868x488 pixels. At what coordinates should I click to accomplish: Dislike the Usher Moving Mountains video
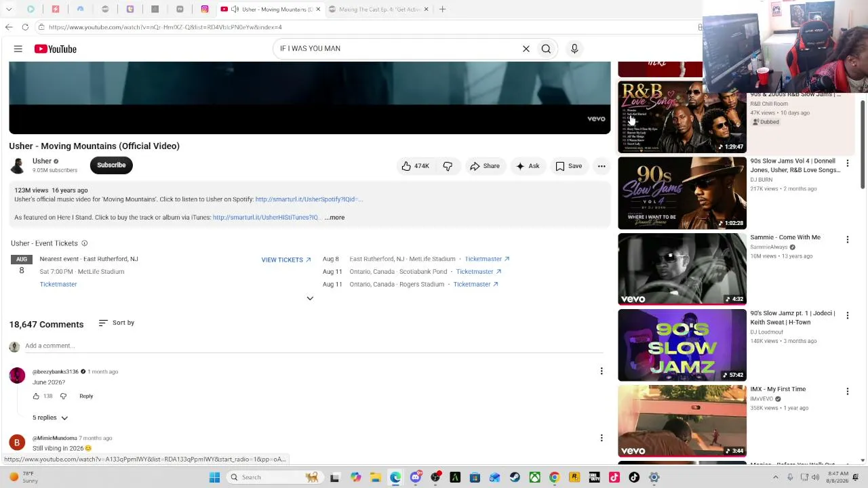pyautogui.click(x=448, y=166)
